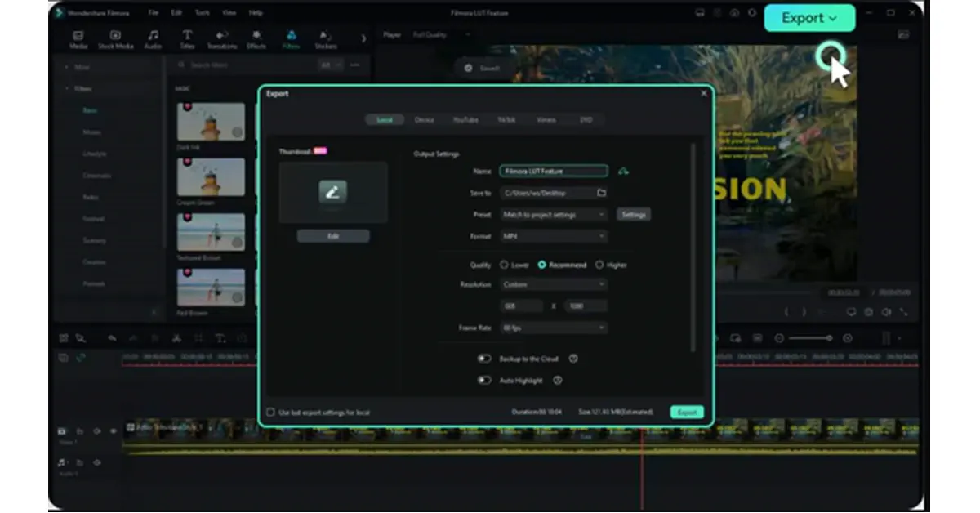
Task: Select the Lower quality radio button
Action: click(x=504, y=265)
